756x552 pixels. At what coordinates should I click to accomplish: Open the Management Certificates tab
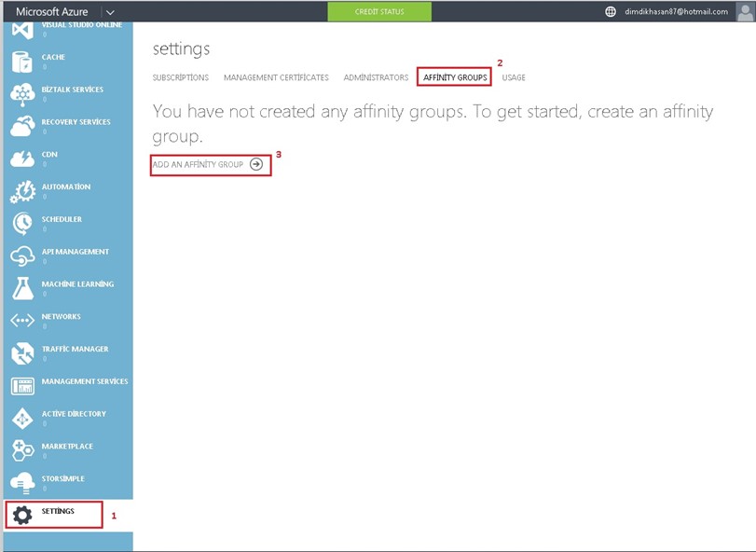(x=276, y=77)
